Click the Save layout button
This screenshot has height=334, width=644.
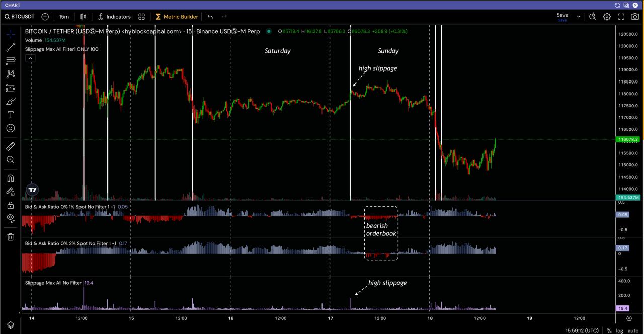coord(562,17)
